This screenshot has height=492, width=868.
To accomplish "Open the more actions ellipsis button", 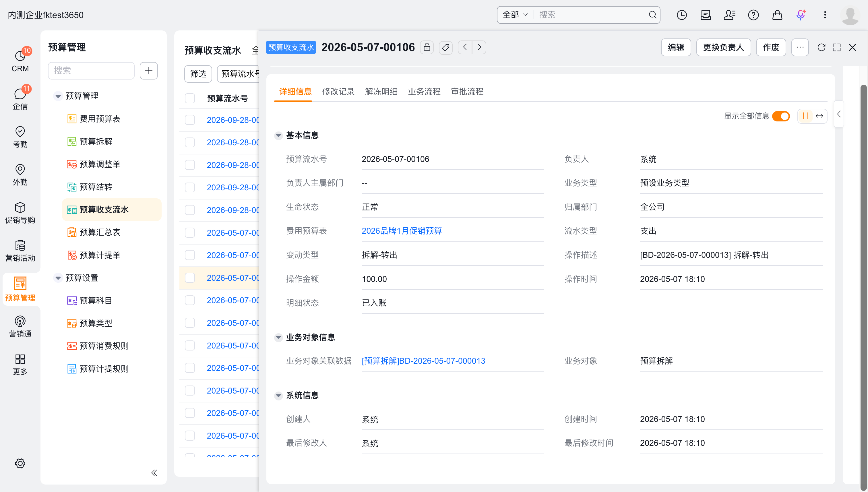I will pyautogui.click(x=800, y=47).
